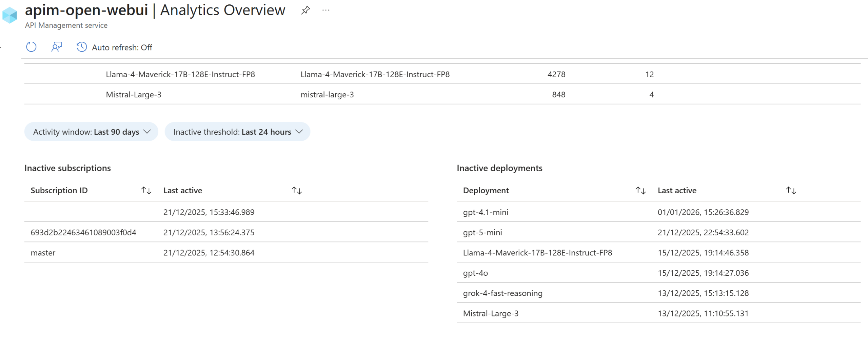Expand the Activity window dropdown

(91, 132)
